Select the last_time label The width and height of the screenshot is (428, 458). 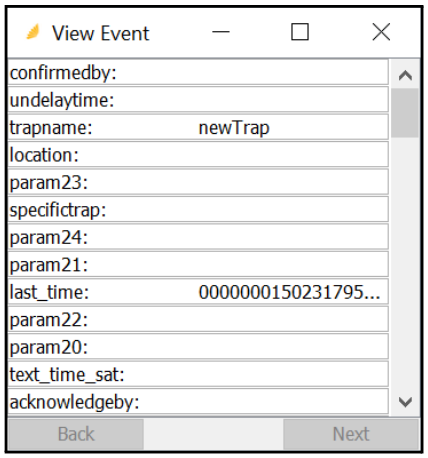[x=49, y=292]
